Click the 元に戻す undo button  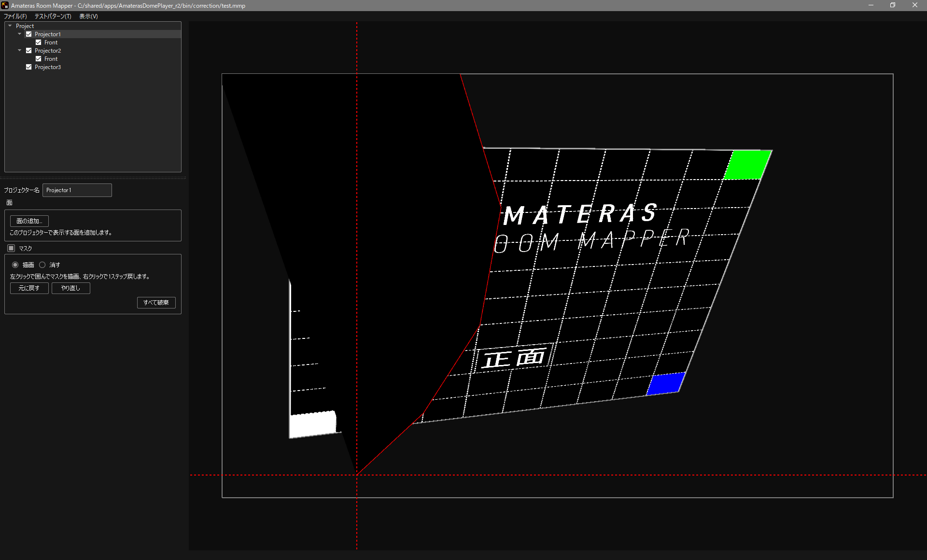[x=29, y=288]
